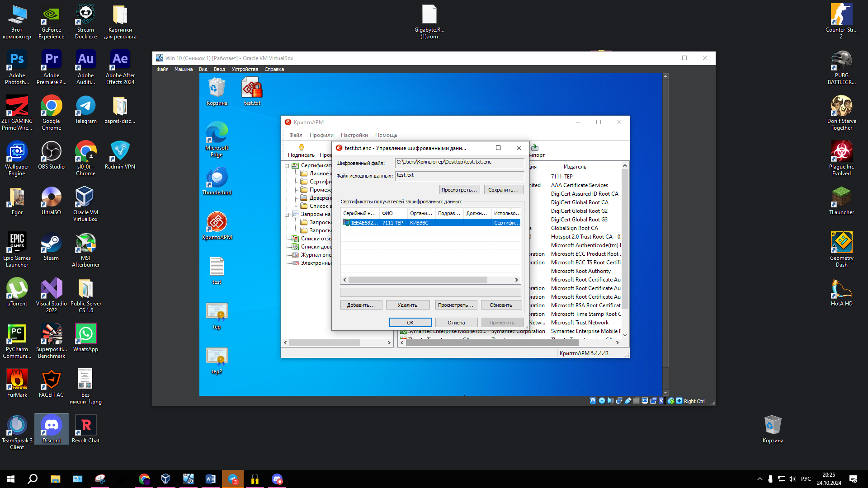The height and width of the screenshot is (488, 868).
Task: Open the Корзина recycle bin inside the VM
Action: (217, 92)
